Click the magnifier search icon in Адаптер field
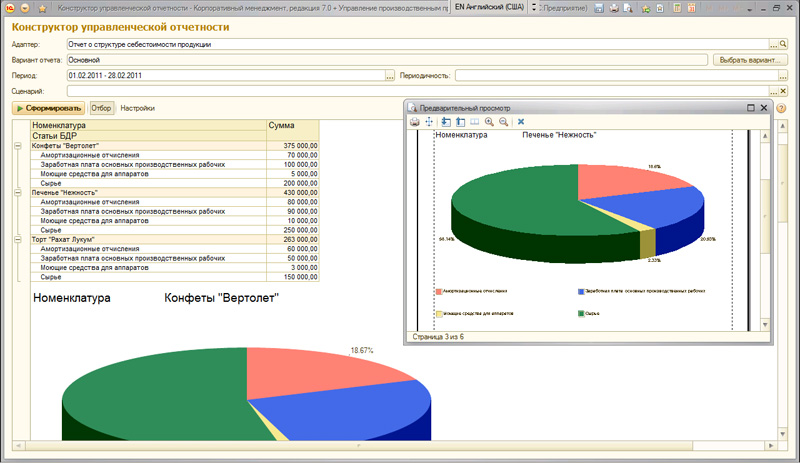The image size is (800, 463). point(783,44)
